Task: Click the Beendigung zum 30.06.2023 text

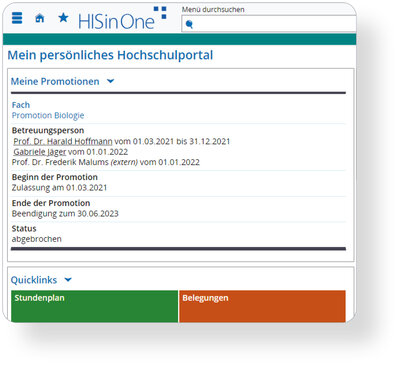Action: (x=65, y=214)
